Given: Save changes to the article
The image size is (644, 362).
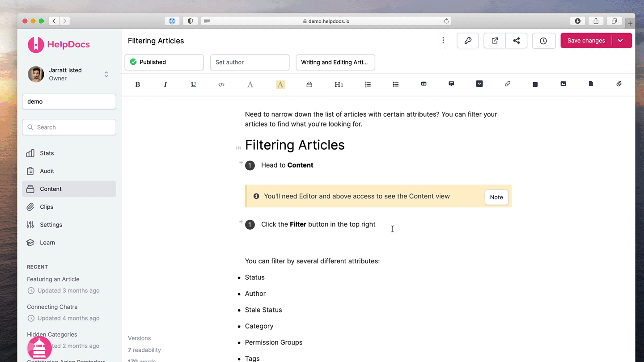Looking at the screenshot, I should [x=586, y=41].
